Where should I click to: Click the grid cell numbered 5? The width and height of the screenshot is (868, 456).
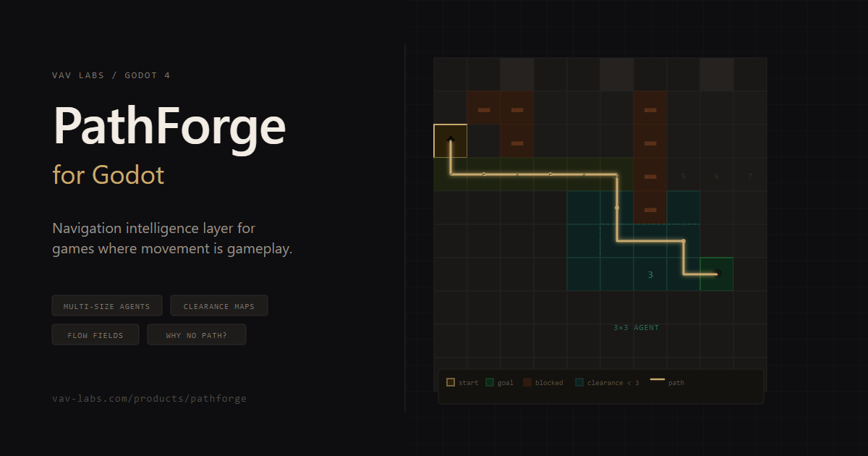tap(683, 174)
